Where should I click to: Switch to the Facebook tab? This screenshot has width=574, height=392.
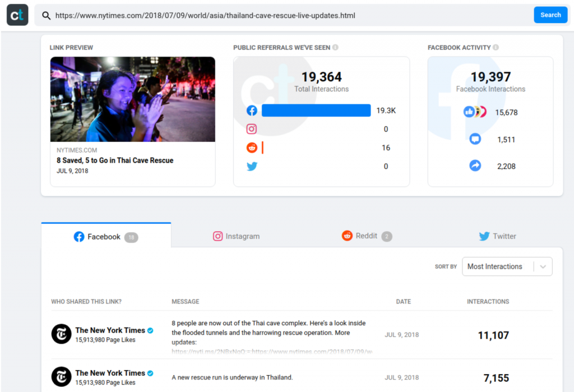pos(106,235)
